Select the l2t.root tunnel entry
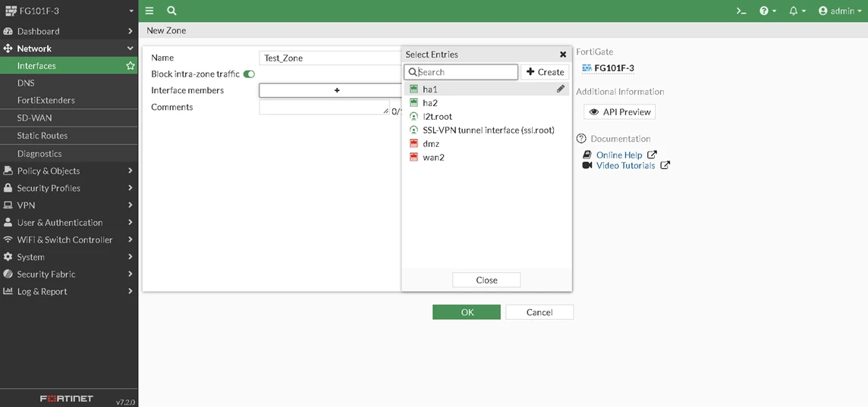Image resolution: width=868 pixels, height=407 pixels. [486, 117]
